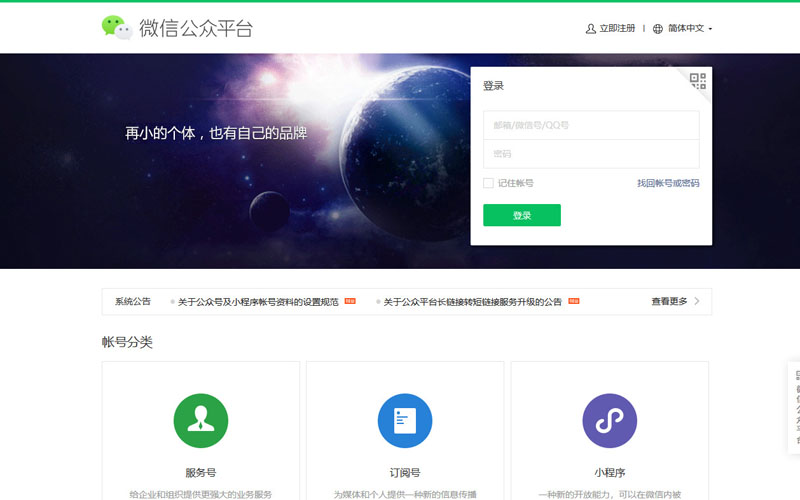Click the 微信公众平台 title text
This screenshot has height=500, width=800.
click(x=196, y=28)
